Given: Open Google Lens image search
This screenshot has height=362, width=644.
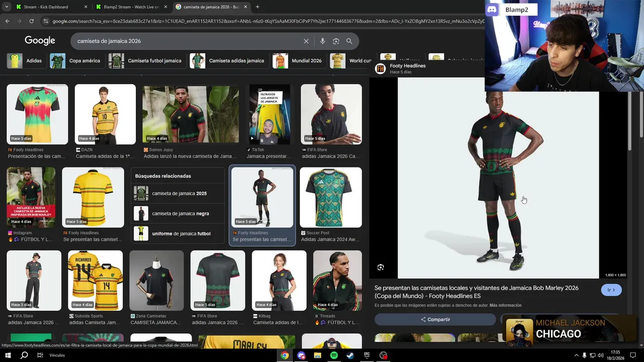Looking at the screenshot, I should tap(336, 41).
